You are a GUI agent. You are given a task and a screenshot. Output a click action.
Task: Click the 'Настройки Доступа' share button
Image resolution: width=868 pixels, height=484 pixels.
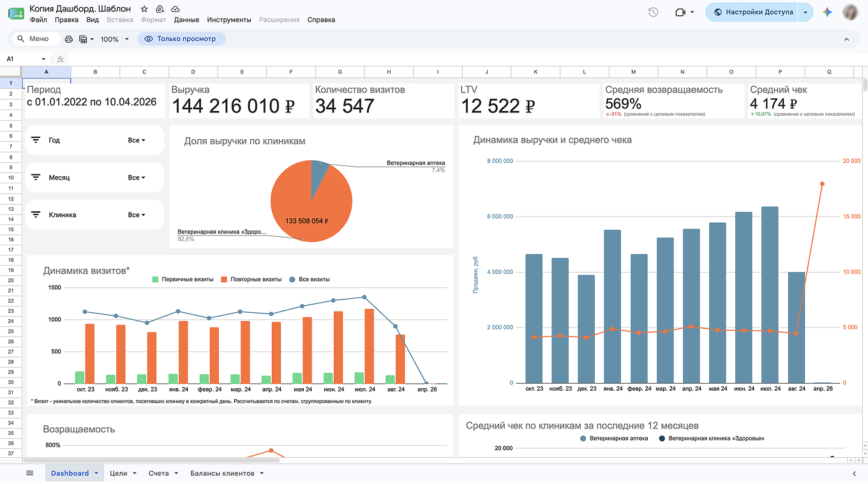(752, 12)
